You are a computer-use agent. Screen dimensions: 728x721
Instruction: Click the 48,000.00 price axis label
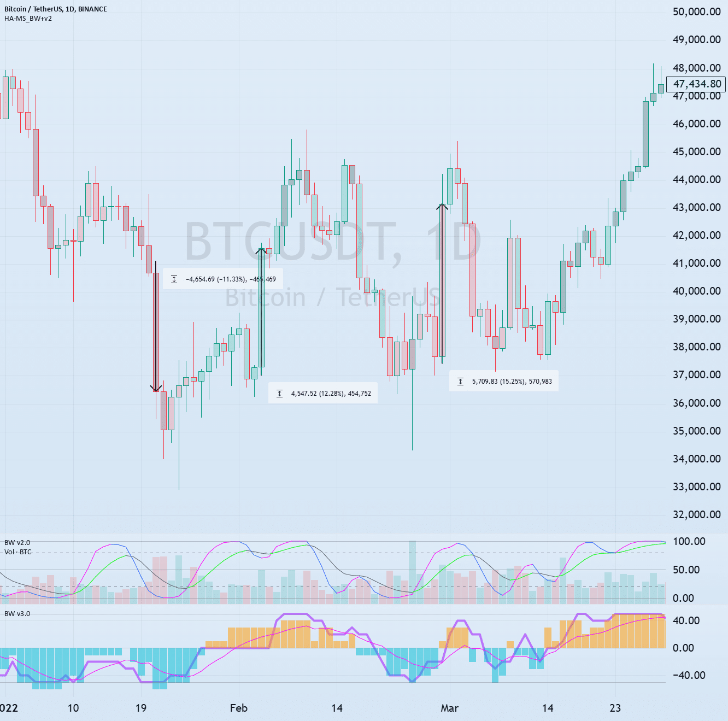pyautogui.click(x=697, y=68)
